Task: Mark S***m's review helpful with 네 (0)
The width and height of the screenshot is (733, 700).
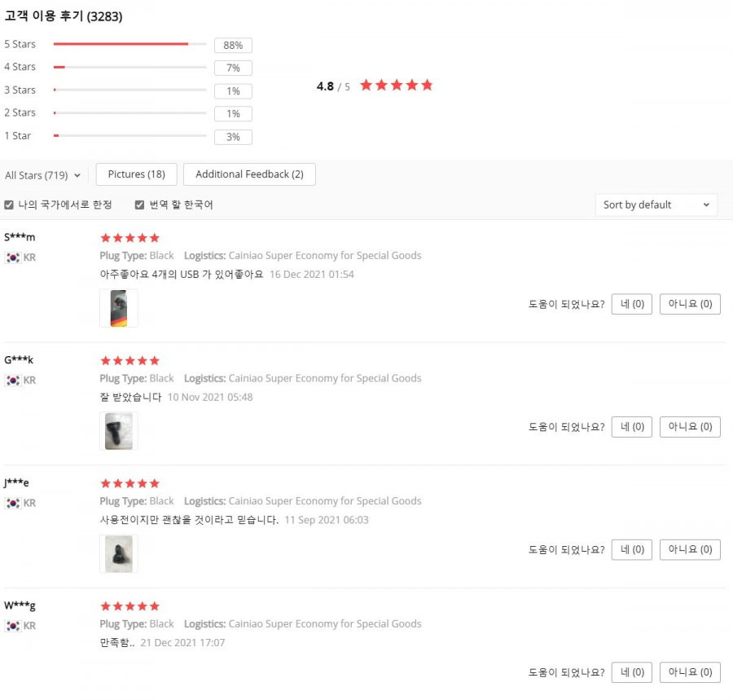Action: [x=631, y=304]
